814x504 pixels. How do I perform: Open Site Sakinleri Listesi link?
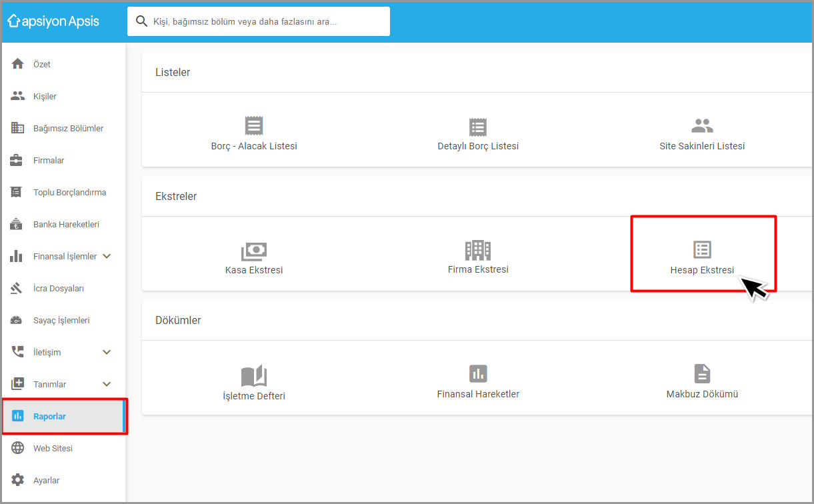(702, 146)
